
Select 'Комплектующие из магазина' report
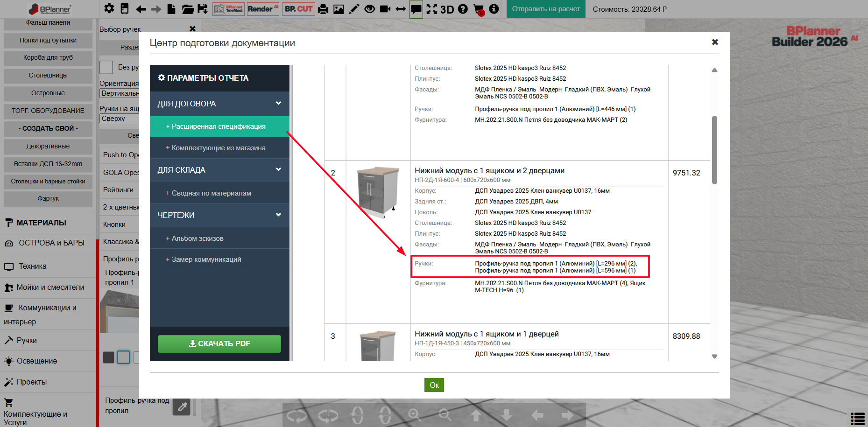click(219, 148)
